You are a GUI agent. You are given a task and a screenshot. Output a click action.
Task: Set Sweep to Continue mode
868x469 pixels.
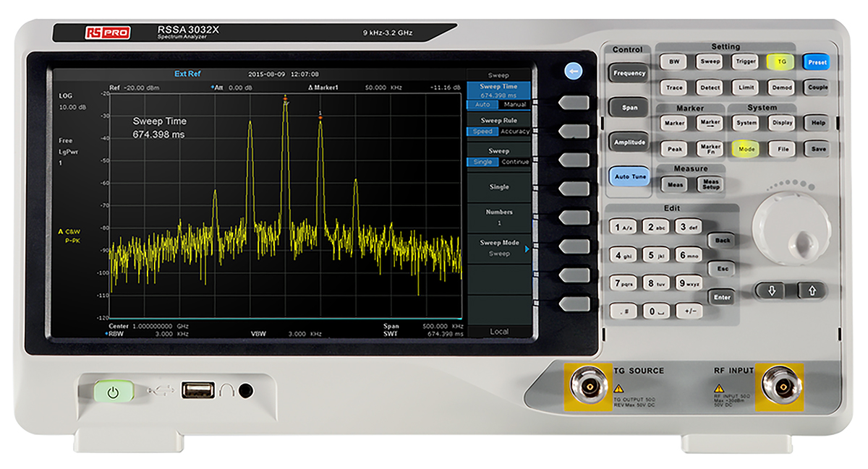(x=515, y=162)
